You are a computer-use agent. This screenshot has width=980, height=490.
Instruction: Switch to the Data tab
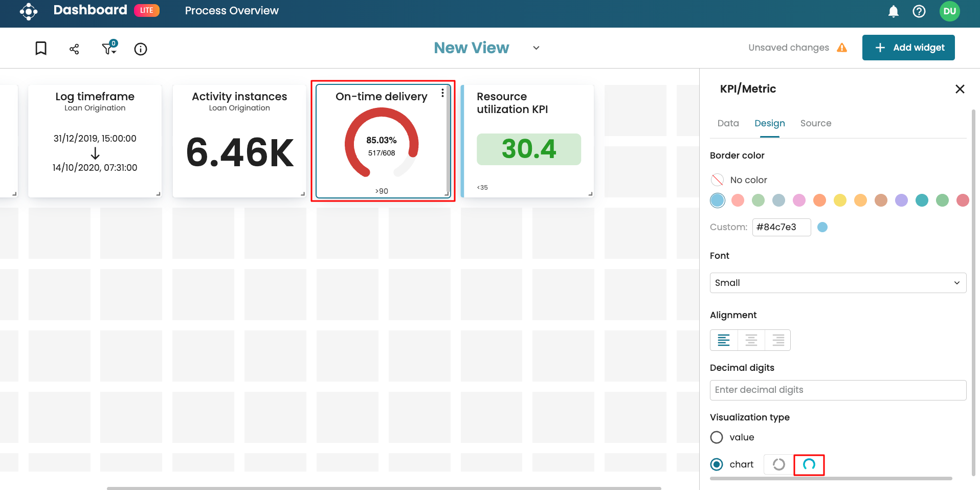point(728,123)
